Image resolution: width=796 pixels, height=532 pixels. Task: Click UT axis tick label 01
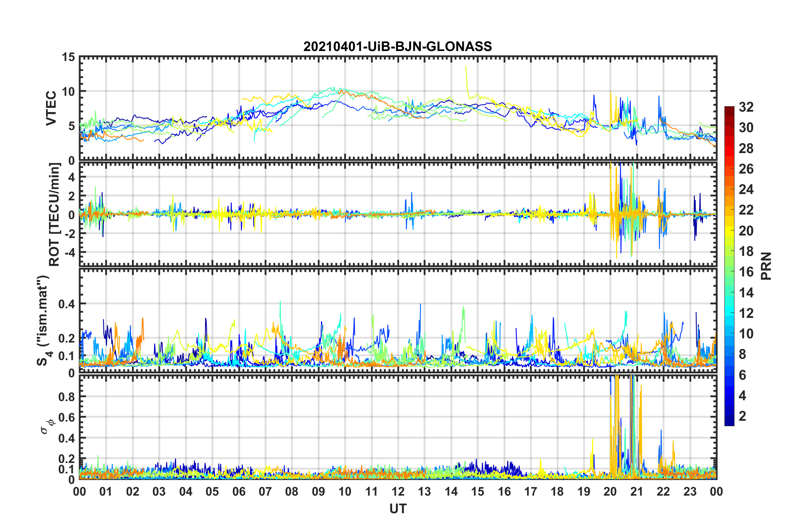point(106,491)
